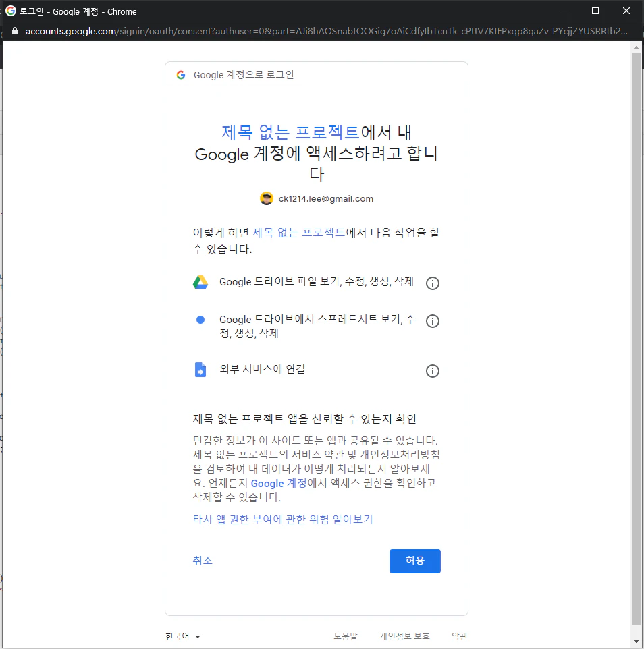Click the scrollbar up arrow
Viewport: 644px width, 649px height.
636,47
